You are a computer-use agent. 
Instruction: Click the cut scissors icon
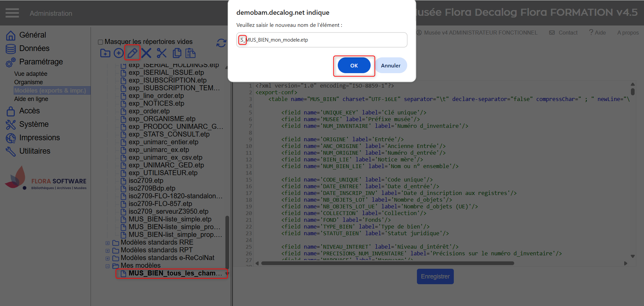click(161, 53)
